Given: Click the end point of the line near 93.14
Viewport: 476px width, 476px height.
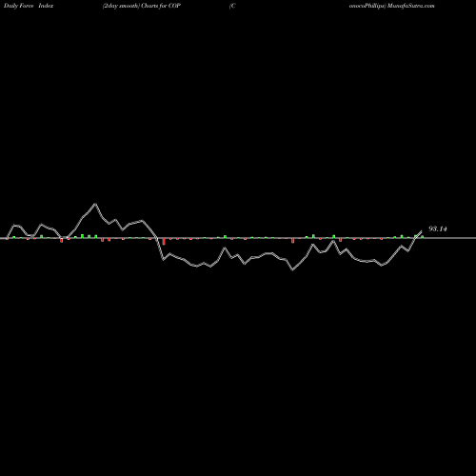Looking at the screenshot, I should [422, 231].
